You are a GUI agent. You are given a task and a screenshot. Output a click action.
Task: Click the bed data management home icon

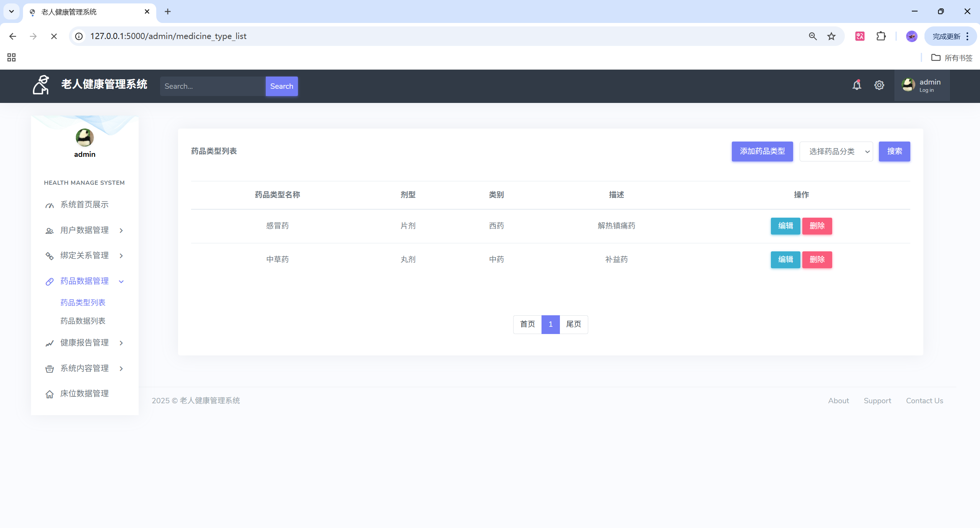[x=49, y=394]
